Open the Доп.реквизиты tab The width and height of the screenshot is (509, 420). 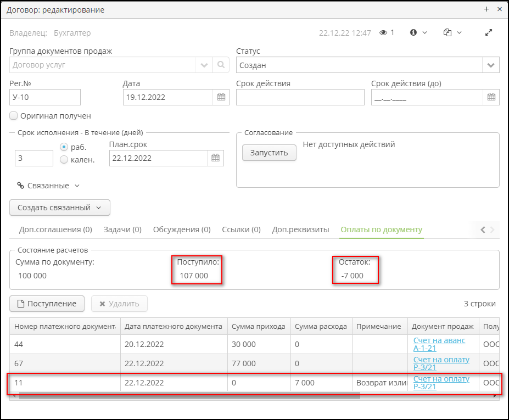(x=302, y=229)
